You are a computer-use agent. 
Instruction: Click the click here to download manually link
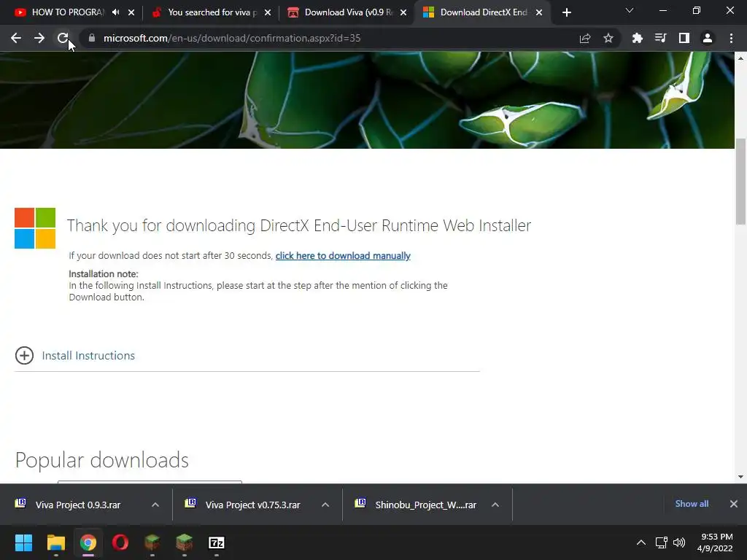[x=343, y=256]
